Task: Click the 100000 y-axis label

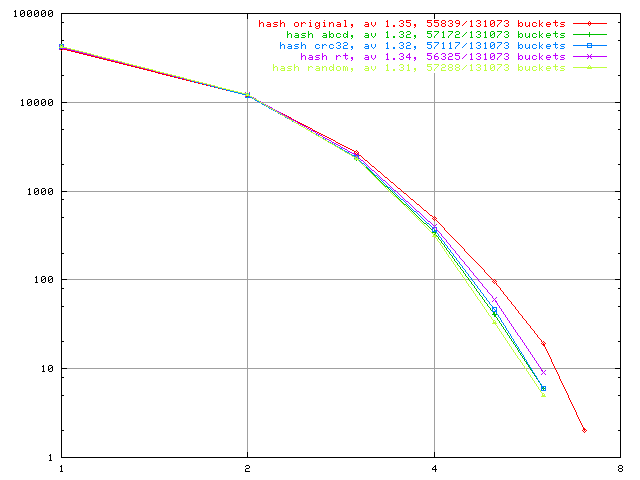Action: 33,14
